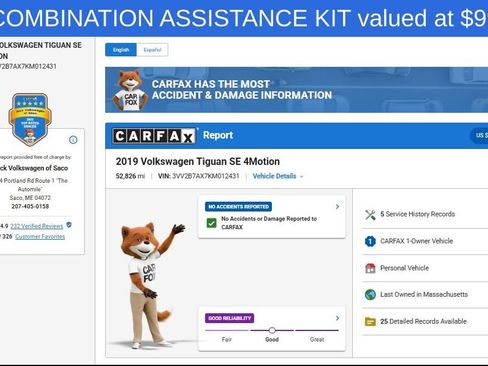Open the top rated dealer badge
The width and height of the screenshot is (488, 366).
[x=30, y=119]
